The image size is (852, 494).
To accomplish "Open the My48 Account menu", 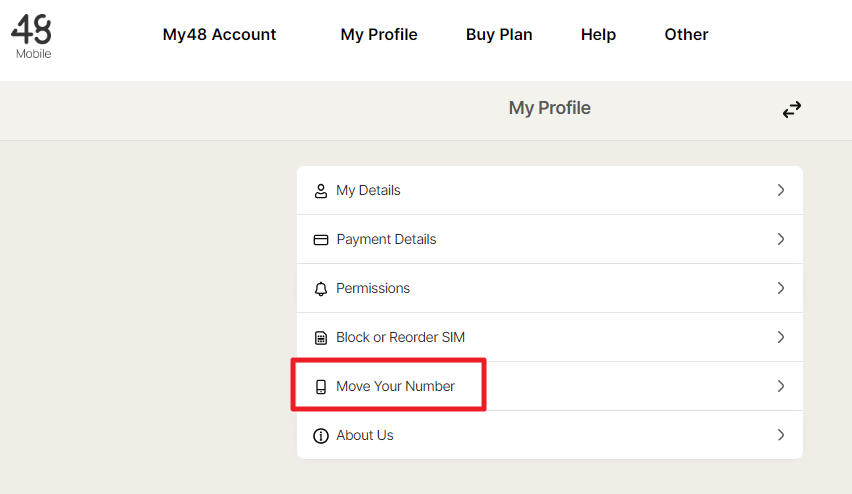I will pos(219,34).
